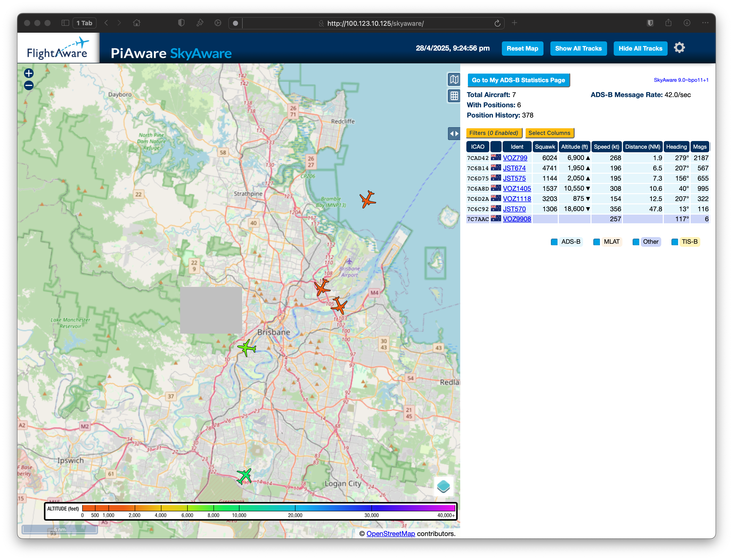The image size is (733, 560).
Task: Open the browser share menu
Action: (x=668, y=23)
